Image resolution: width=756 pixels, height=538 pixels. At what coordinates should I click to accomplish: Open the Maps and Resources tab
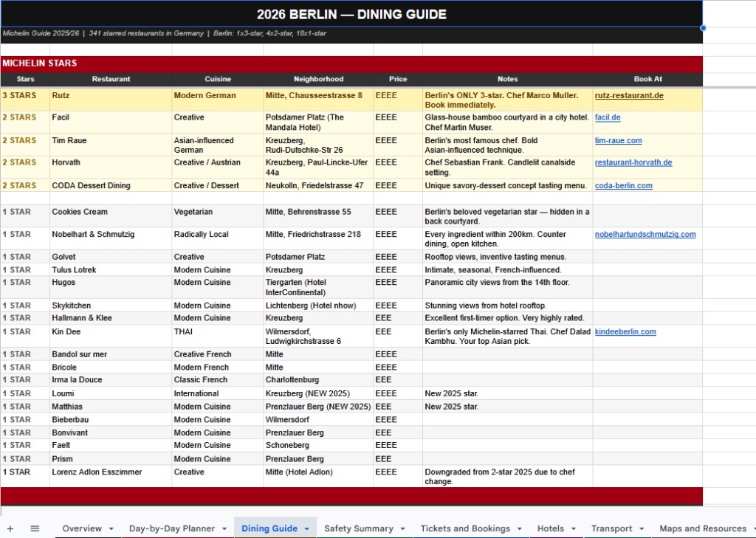pyautogui.click(x=703, y=528)
